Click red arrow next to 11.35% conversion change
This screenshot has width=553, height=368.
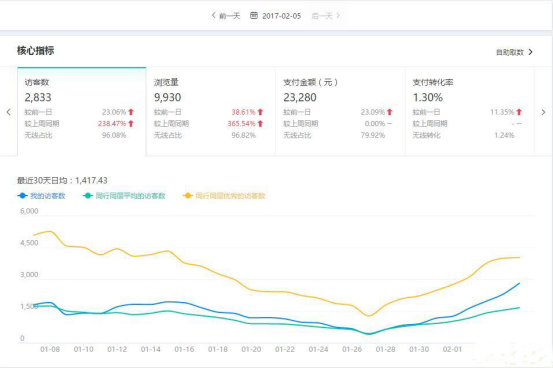pos(519,112)
